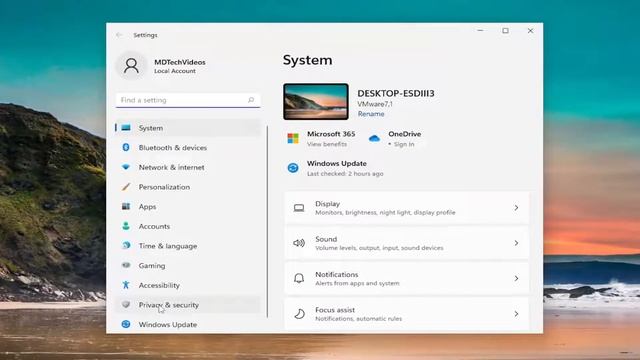
Task: Click the Focus assist moon icon
Action: pos(299,314)
